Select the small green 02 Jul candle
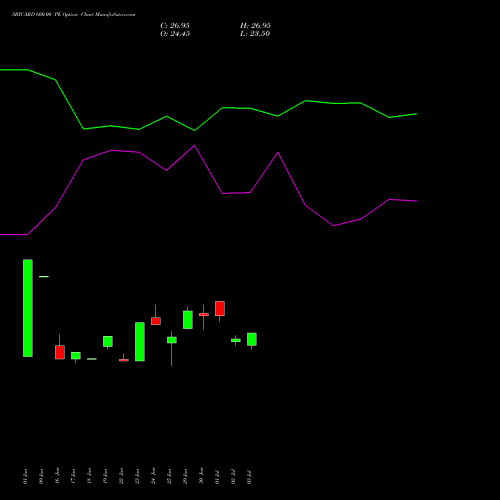The image size is (500, 500). 236,340
